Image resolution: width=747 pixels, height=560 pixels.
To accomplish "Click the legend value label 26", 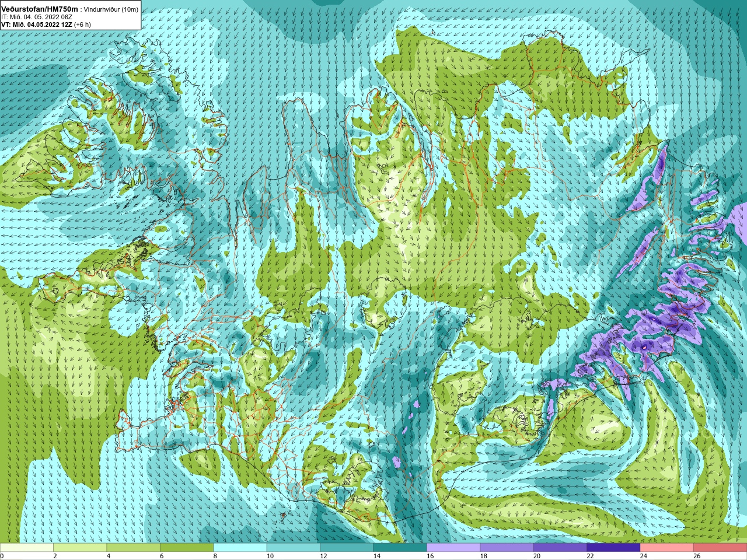I will click(697, 556).
